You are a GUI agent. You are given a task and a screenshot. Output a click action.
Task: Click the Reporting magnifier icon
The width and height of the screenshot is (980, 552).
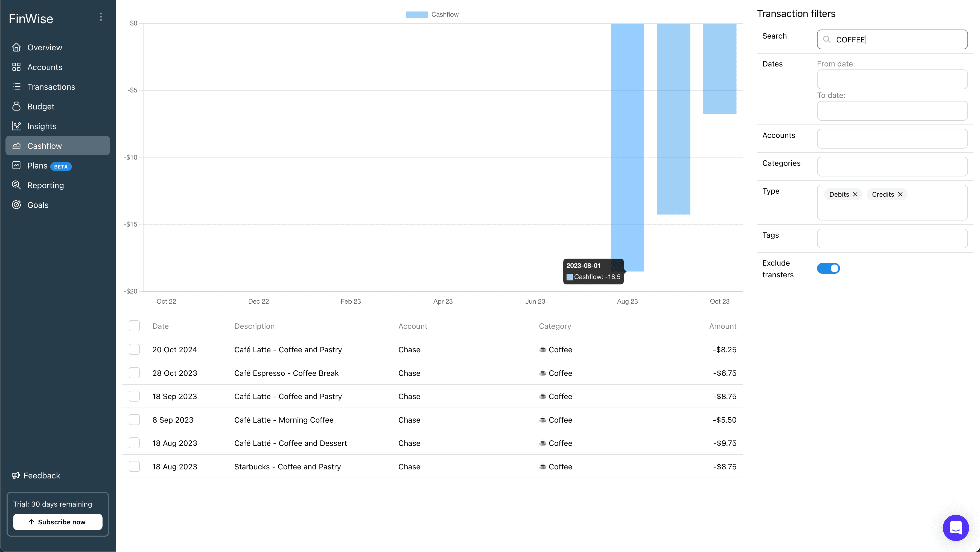16,185
